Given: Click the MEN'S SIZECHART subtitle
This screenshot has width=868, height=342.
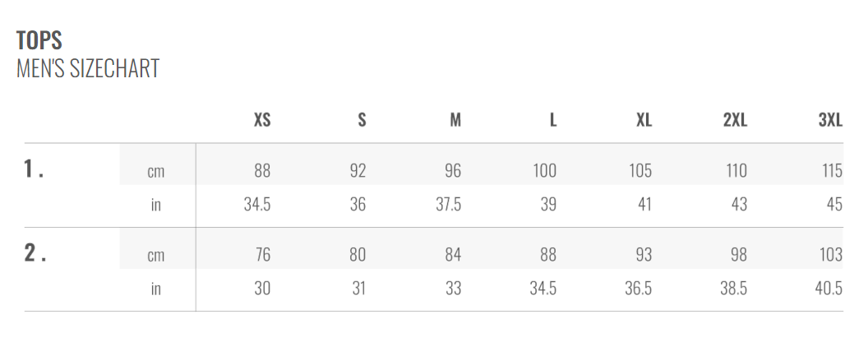Looking at the screenshot, I should (x=88, y=68).
